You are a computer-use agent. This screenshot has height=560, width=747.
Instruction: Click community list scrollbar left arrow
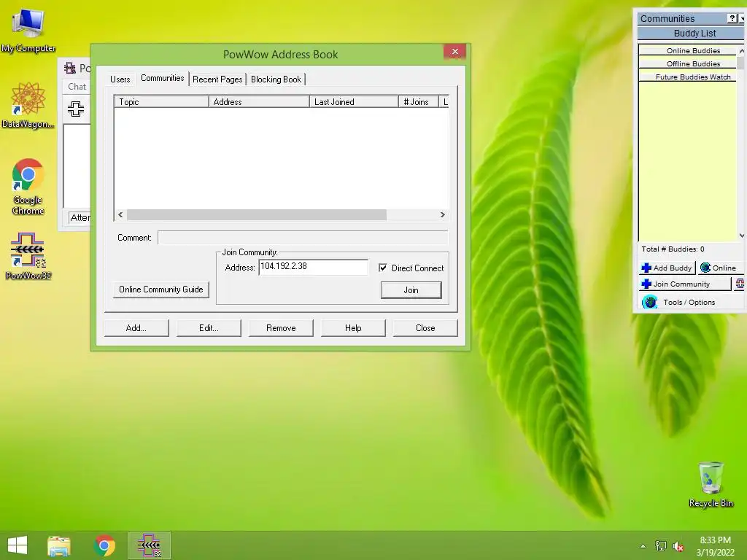coord(120,215)
